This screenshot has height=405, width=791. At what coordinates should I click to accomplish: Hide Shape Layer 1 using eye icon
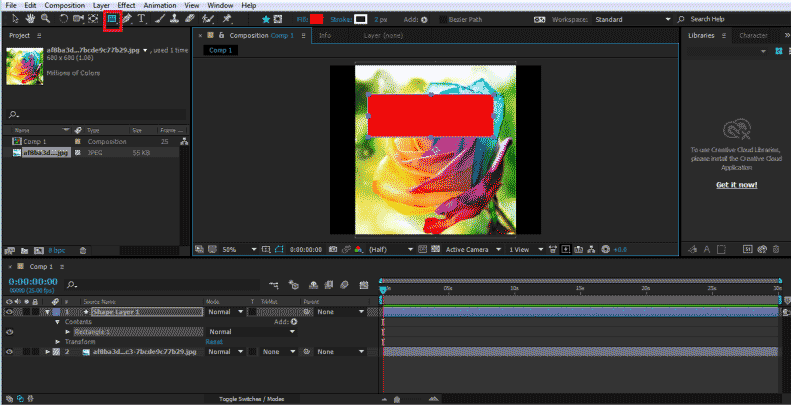pos(9,312)
